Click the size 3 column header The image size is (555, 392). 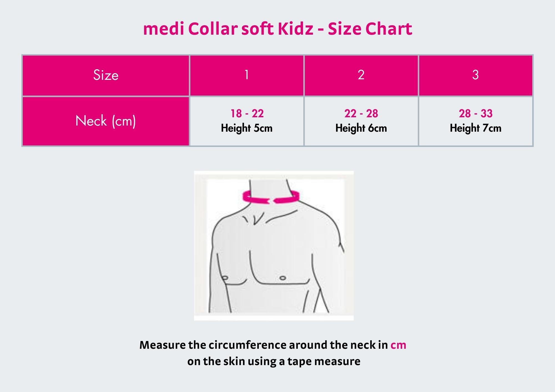[x=475, y=75]
